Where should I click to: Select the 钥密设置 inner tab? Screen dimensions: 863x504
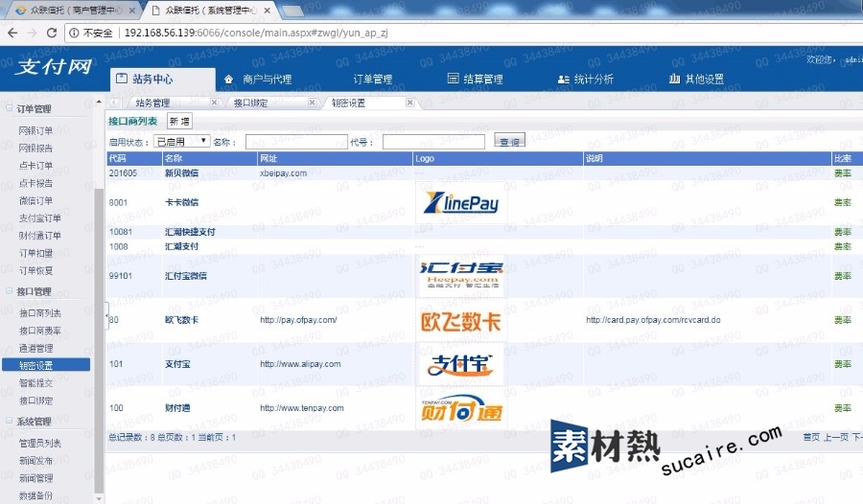tap(348, 103)
